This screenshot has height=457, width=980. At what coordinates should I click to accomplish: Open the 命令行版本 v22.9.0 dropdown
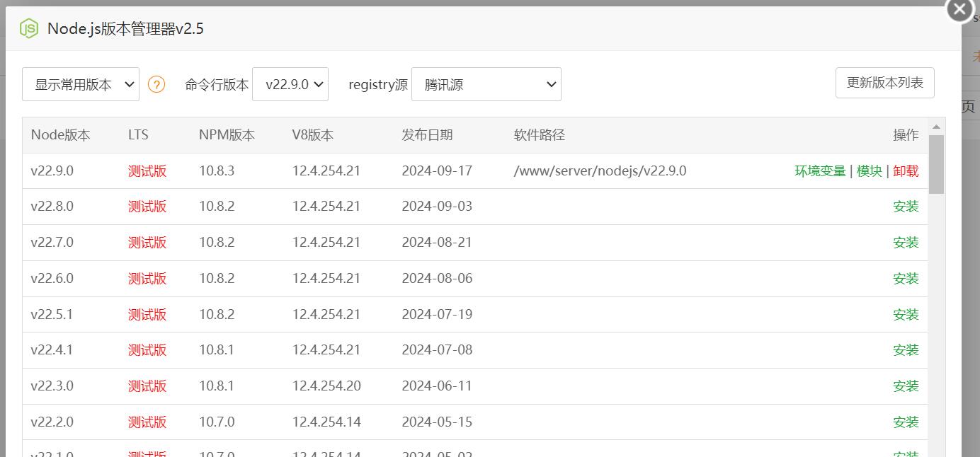(x=290, y=84)
